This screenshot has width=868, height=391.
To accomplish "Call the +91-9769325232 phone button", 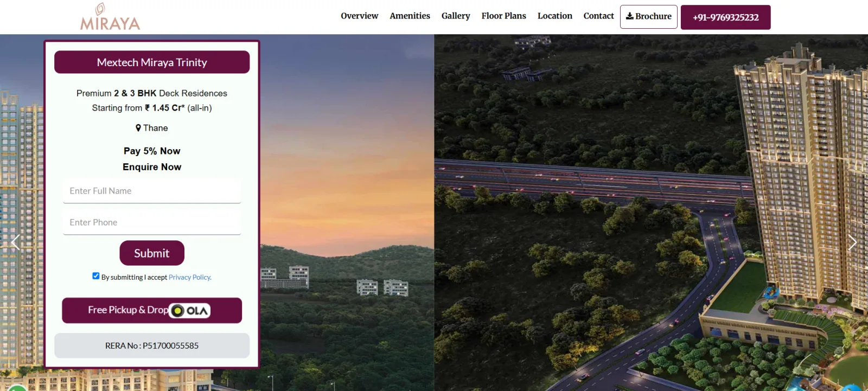I will tap(725, 17).
